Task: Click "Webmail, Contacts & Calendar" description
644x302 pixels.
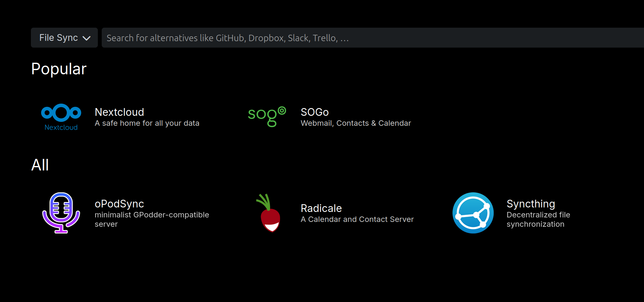Action: click(x=356, y=123)
